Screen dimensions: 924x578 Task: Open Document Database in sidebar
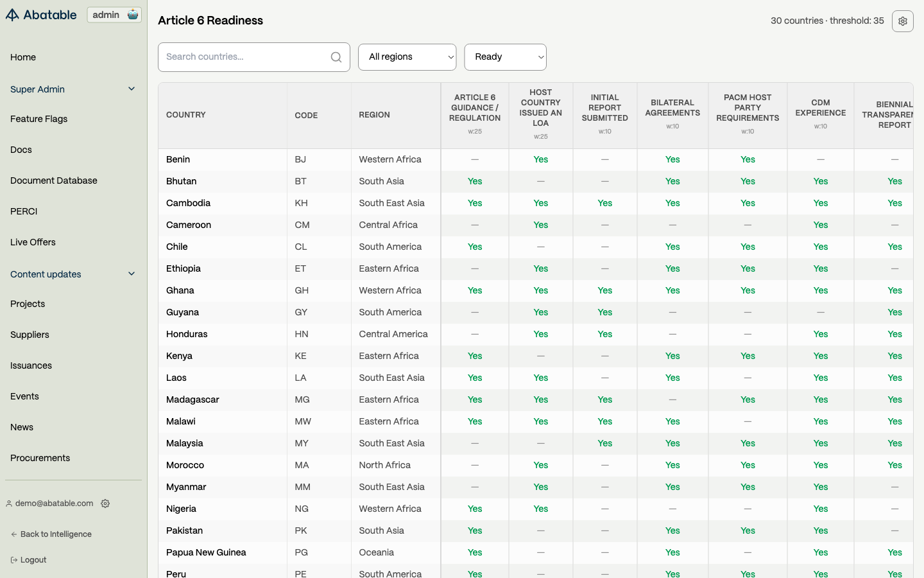point(54,180)
